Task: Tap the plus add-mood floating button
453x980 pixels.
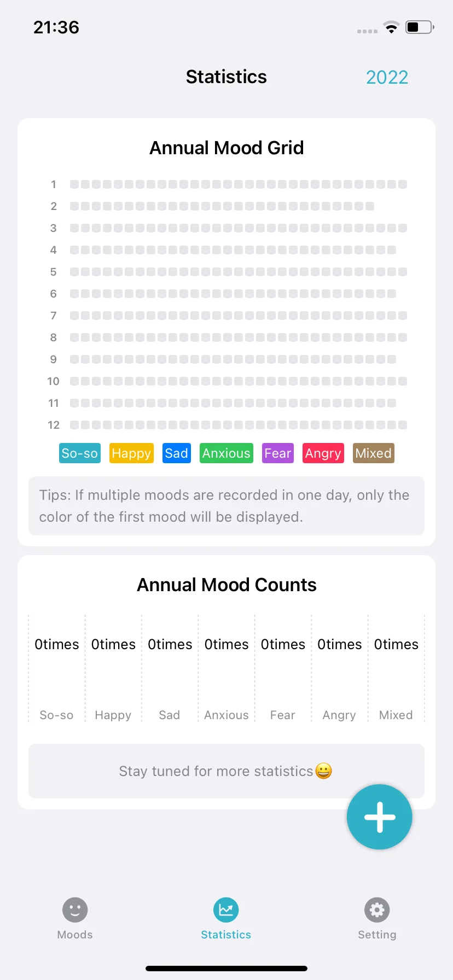Action: click(x=379, y=817)
